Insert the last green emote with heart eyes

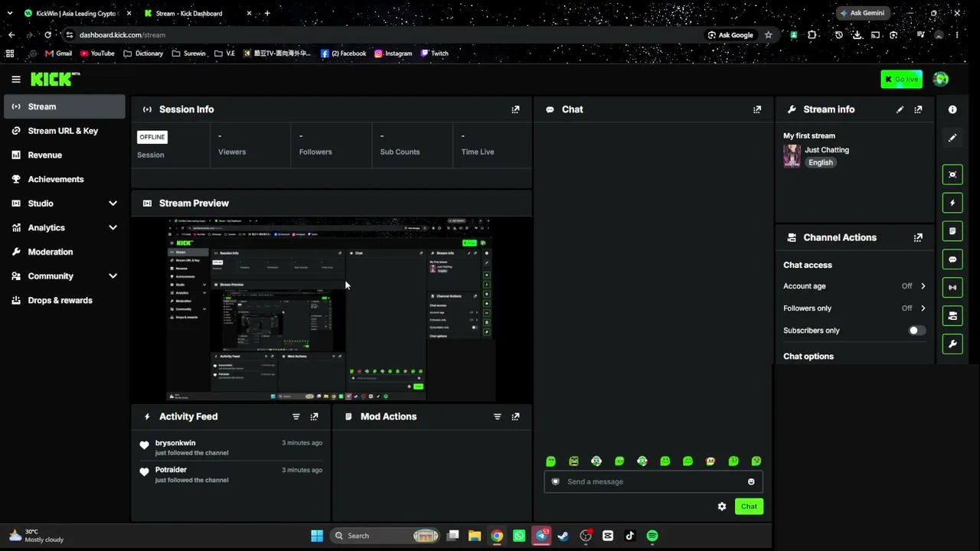coord(756,461)
